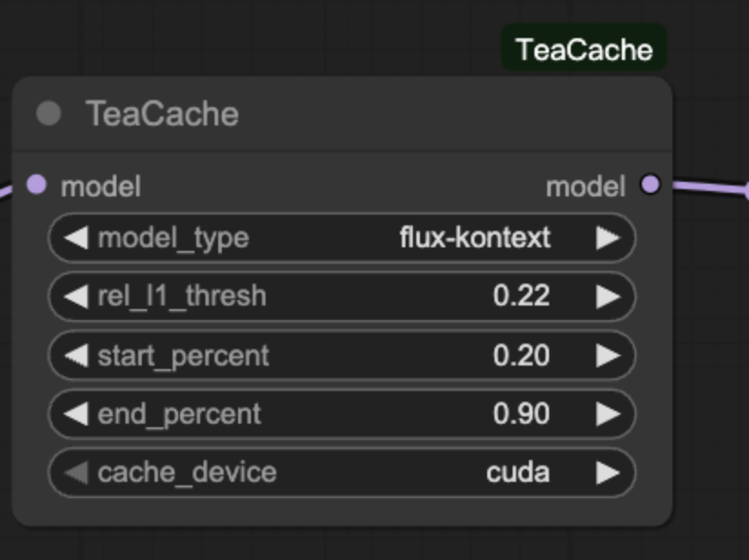
Task: Click the model output connector dot
Action: (650, 185)
